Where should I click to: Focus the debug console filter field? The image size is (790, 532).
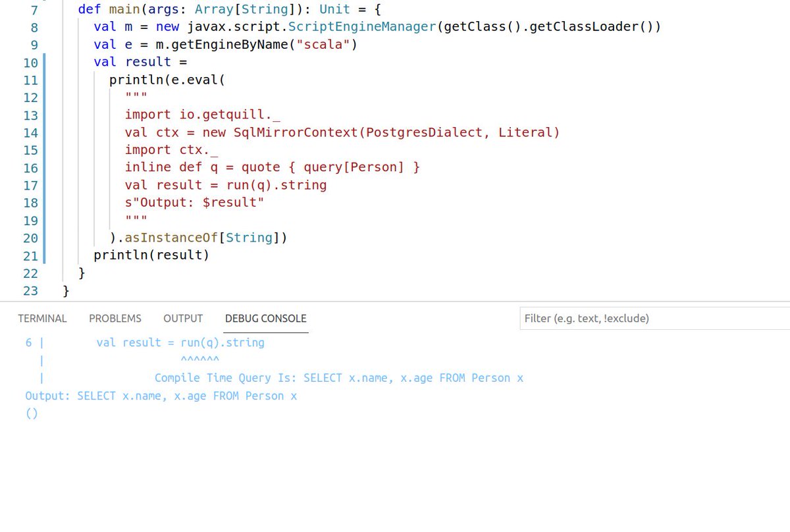pyautogui.click(x=654, y=319)
